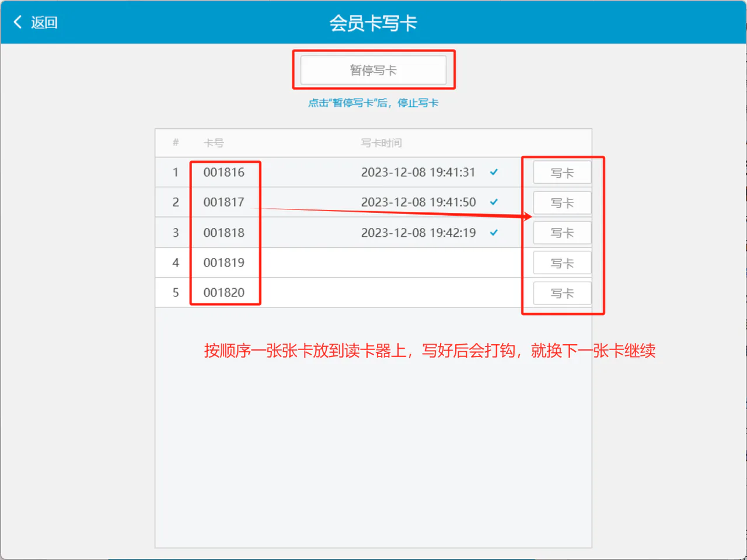
Task: Click row number 5 cell
Action: 176,292
